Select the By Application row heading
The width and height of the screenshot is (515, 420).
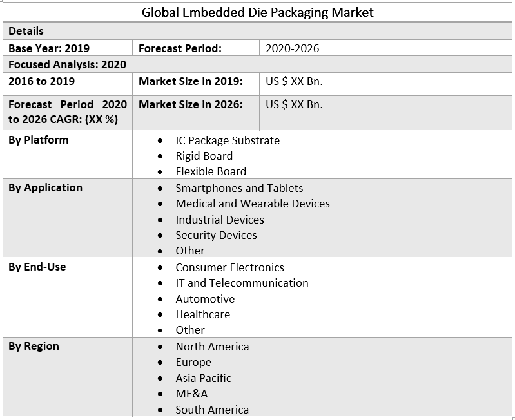click(45, 187)
